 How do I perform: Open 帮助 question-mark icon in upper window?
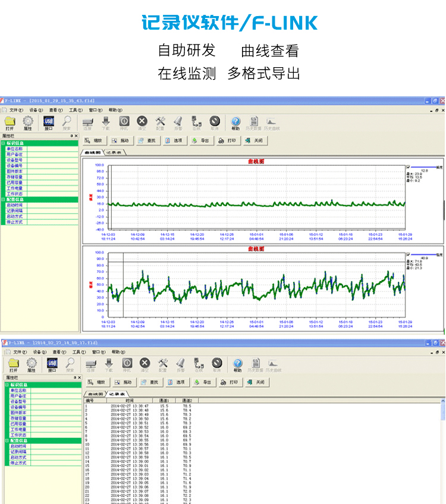tap(235, 123)
